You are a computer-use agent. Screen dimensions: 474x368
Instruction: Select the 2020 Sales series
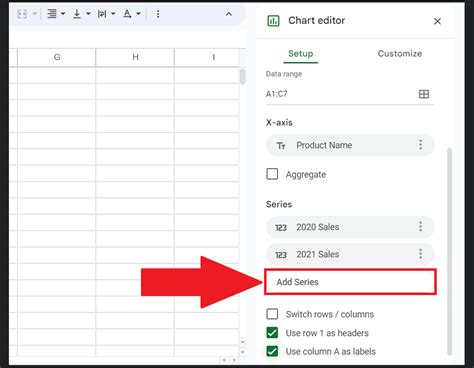pos(350,227)
